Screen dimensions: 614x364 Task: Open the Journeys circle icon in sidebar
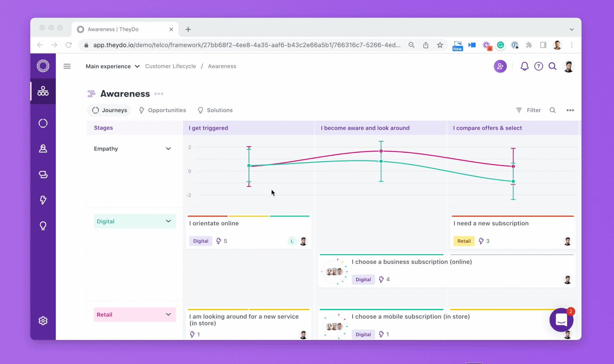pyautogui.click(x=43, y=123)
